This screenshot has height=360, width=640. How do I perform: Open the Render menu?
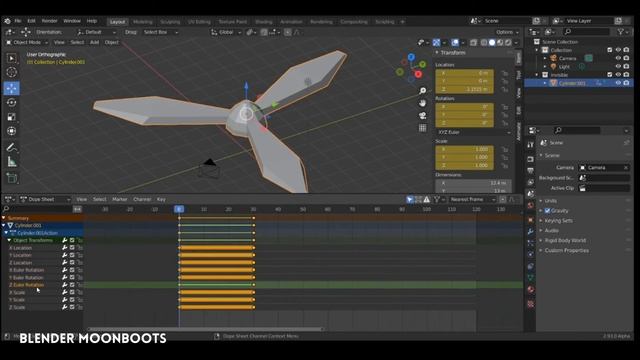coord(49,21)
